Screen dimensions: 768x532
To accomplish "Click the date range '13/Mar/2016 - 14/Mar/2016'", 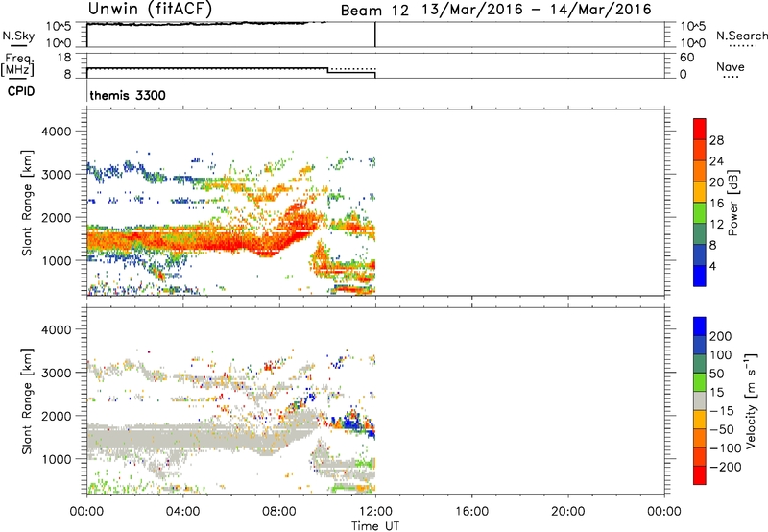I will [x=537, y=10].
